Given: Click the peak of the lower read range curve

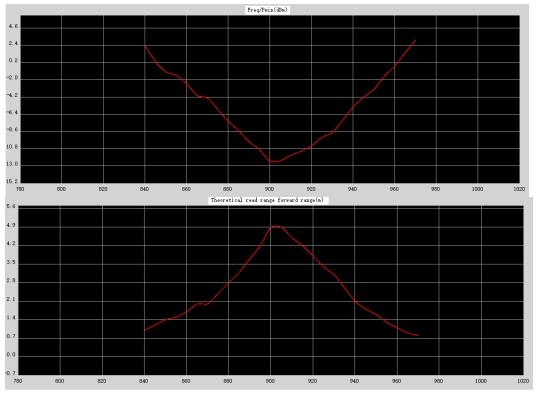Looking at the screenshot, I should pos(276,226).
